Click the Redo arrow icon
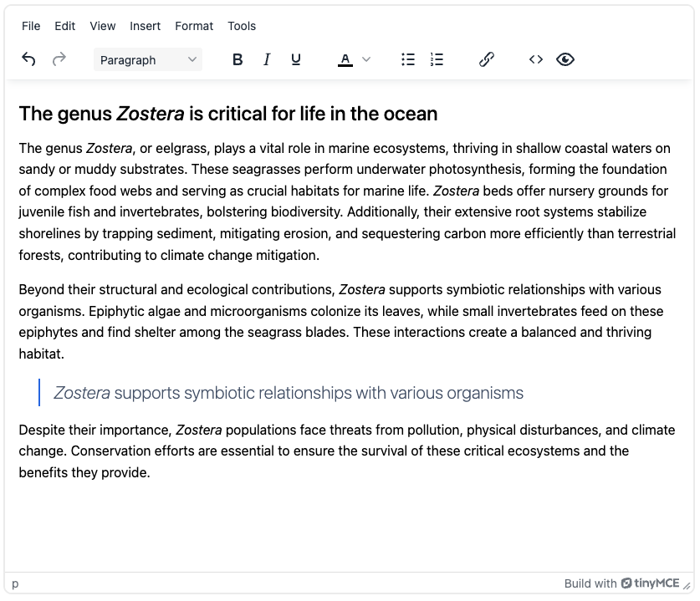Image resolution: width=700 pixels, height=601 pixels. (59, 59)
